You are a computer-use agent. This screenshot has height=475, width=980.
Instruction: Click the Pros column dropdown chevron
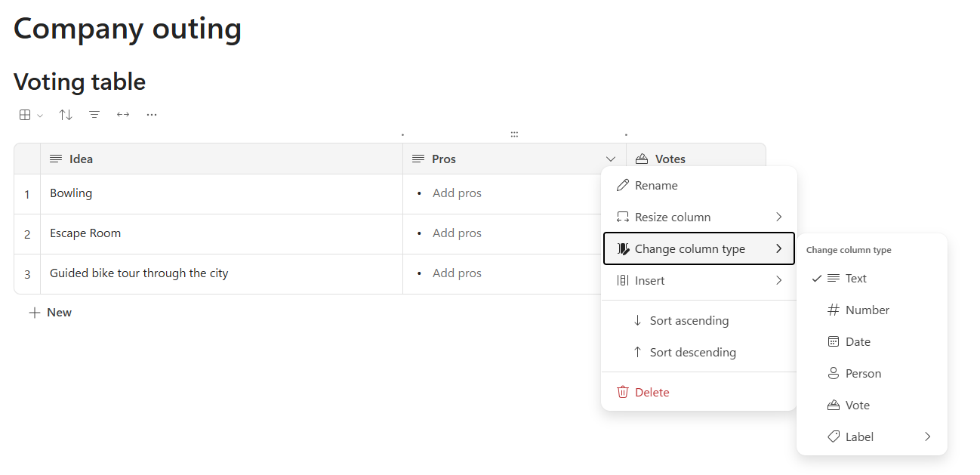[611, 159]
